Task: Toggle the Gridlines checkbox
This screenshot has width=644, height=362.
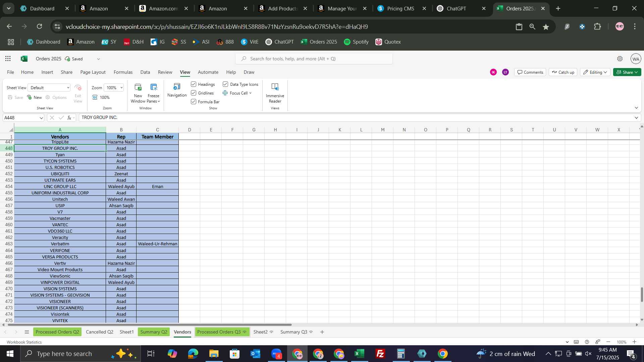Action: [x=194, y=93]
